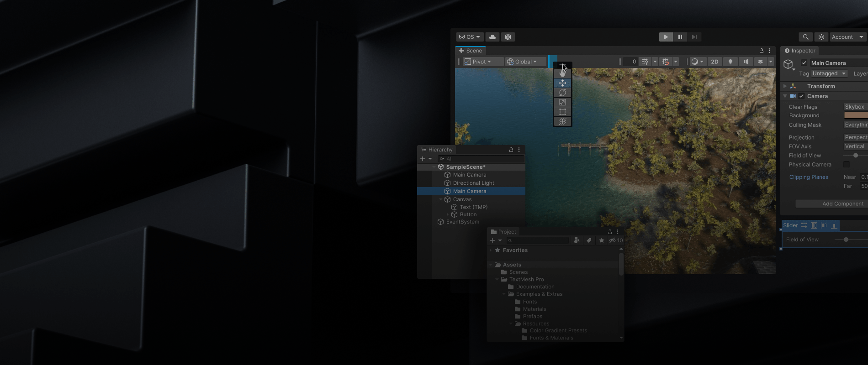This screenshot has width=868, height=365.
Task: Open the global search magnifier icon
Action: 805,37
